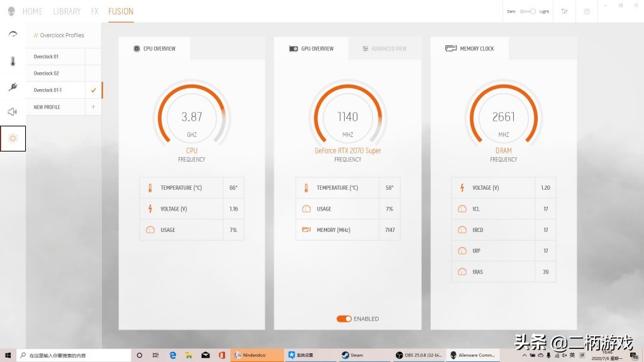This screenshot has width=644, height=362.
Task: Create a NEW PROFILE
Action: 55,107
